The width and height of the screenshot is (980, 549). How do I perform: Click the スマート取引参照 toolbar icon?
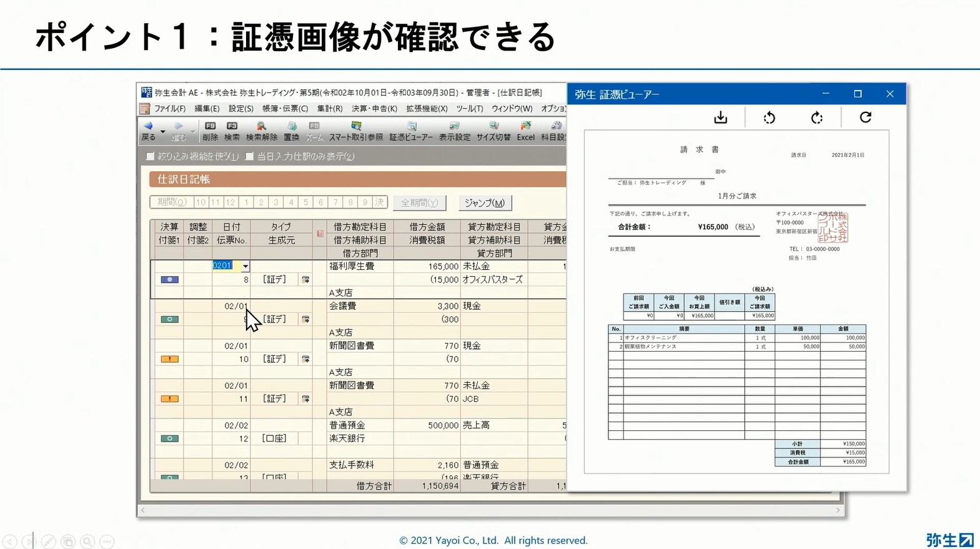355,131
